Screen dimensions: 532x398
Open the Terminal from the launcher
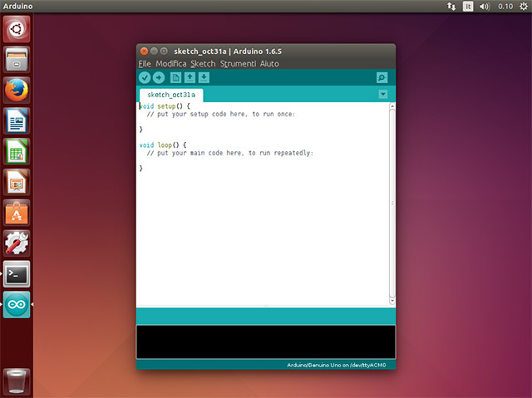[x=17, y=273]
